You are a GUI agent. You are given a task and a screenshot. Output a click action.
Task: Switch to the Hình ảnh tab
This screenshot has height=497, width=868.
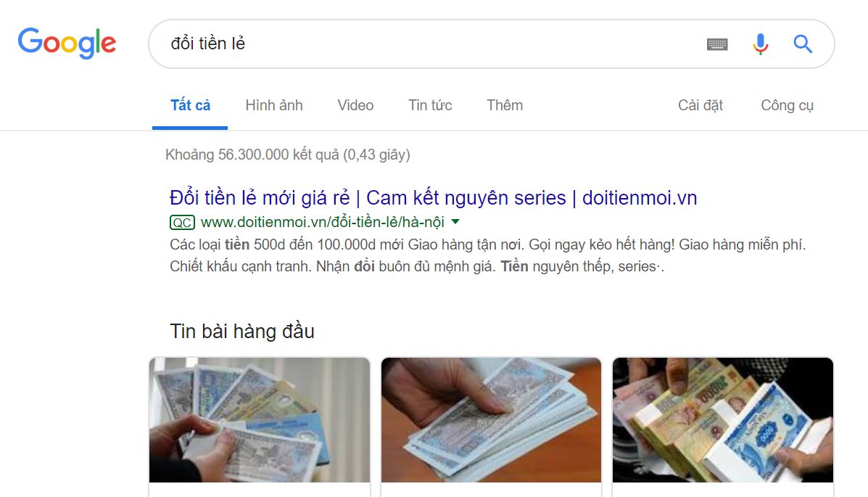point(274,105)
